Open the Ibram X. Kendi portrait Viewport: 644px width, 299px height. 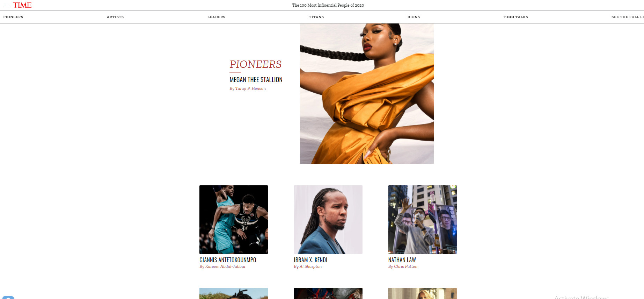[x=328, y=220]
